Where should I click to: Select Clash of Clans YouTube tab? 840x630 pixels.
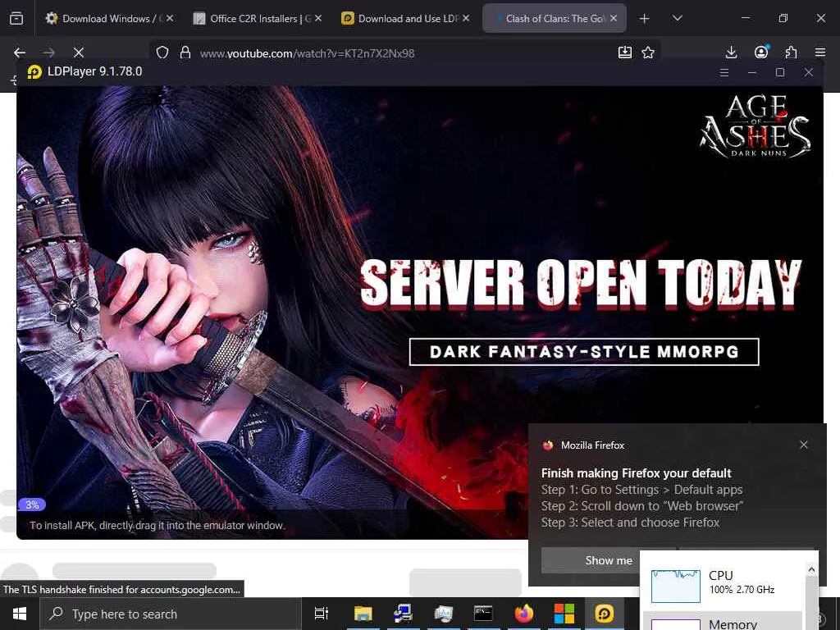tap(554, 19)
